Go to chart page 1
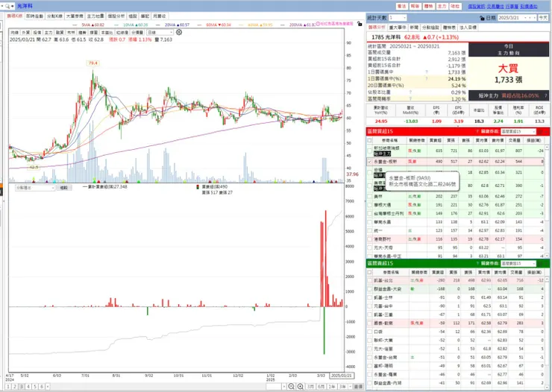 (x=8, y=386)
